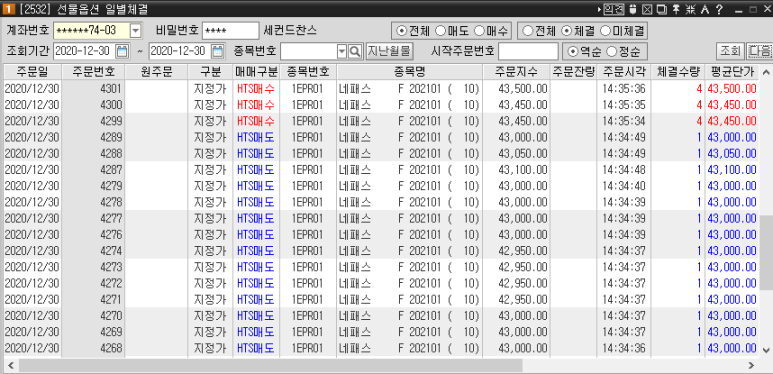Sort by 주문번호 column header
This screenshot has height=374, width=773.
coord(93,72)
